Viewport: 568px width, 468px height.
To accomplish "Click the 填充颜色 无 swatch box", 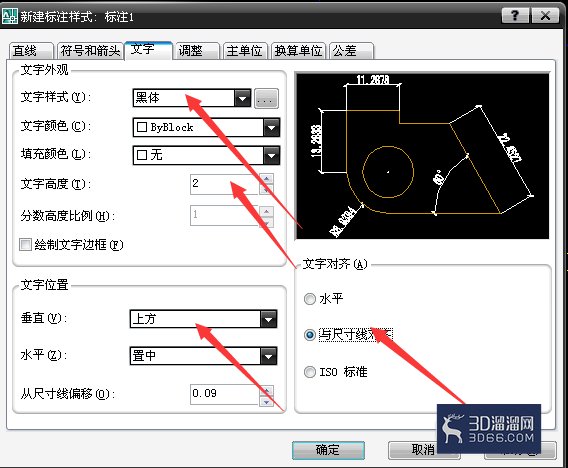I will tap(142, 155).
